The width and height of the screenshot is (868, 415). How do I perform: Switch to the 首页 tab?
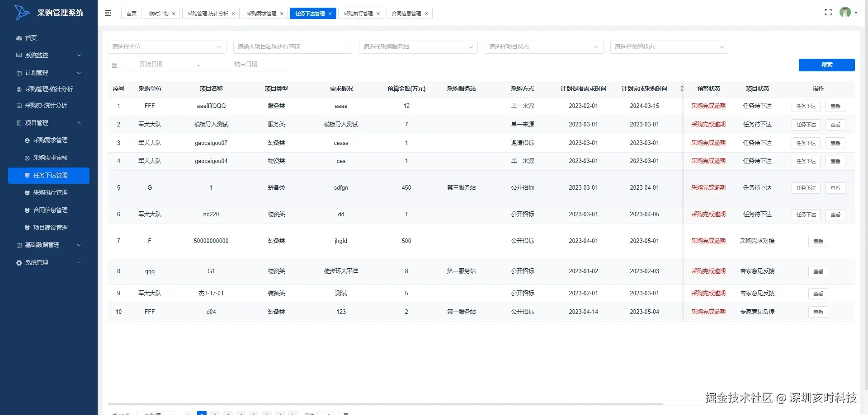pos(132,14)
